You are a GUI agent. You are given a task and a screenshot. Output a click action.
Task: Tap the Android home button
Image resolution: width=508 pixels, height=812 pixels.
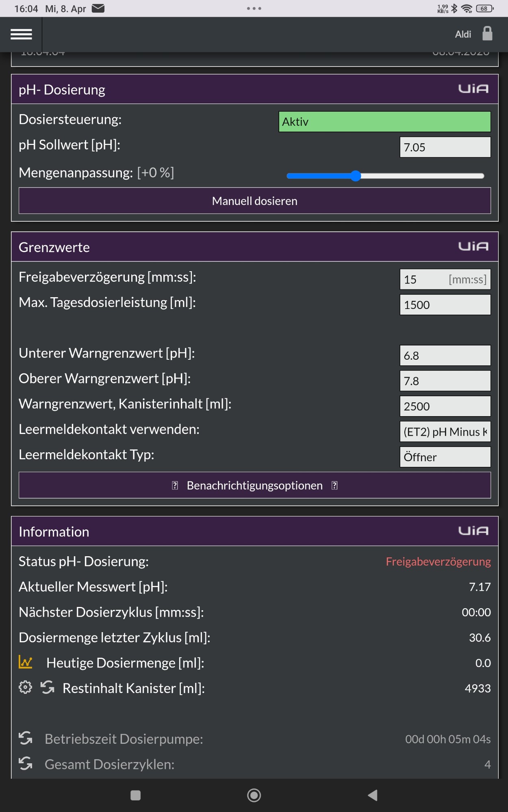254,795
